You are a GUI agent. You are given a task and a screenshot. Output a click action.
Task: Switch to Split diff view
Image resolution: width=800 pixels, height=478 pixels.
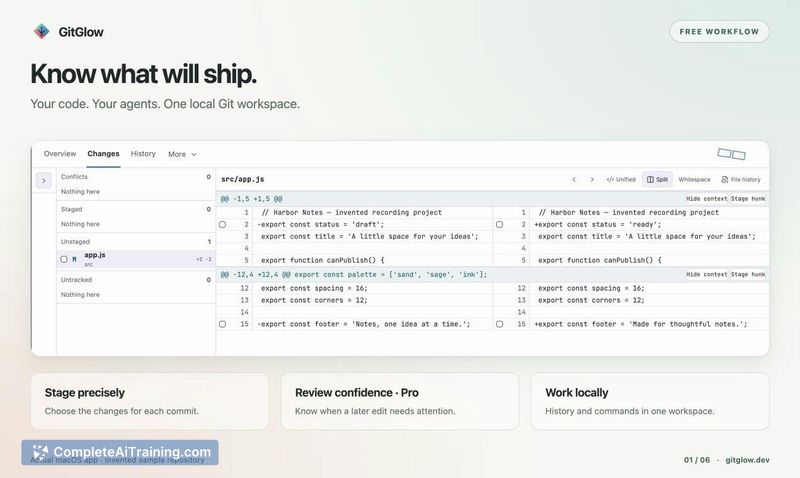coord(657,180)
